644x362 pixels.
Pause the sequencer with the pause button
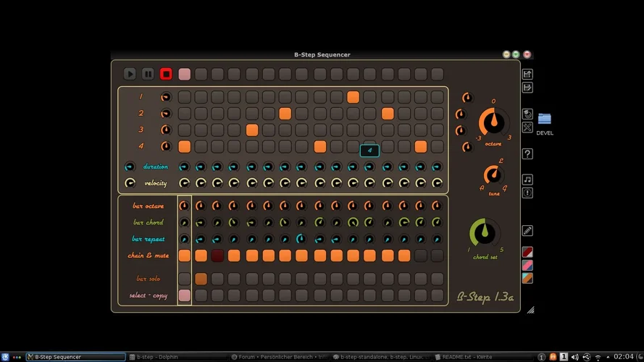pyautogui.click(x=148, y=74)
